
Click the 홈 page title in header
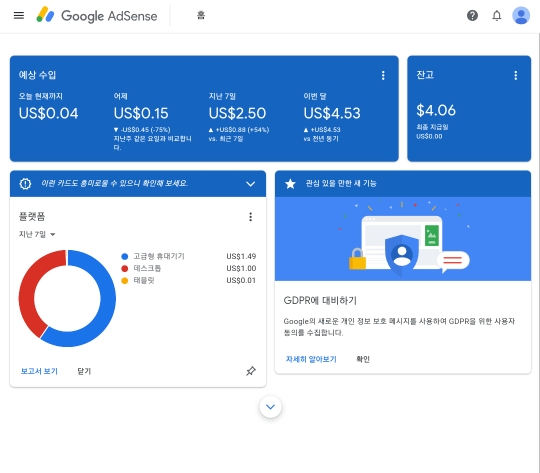tap(201, 16)
